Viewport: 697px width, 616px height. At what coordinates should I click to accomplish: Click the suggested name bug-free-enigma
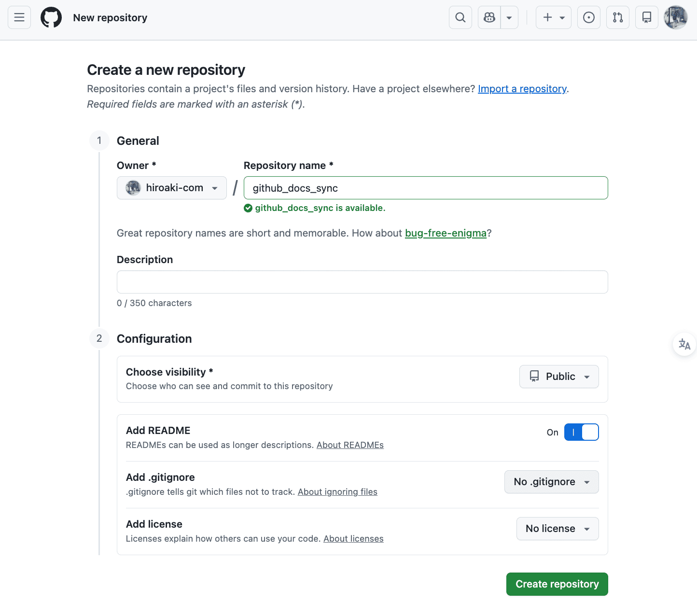445,233
